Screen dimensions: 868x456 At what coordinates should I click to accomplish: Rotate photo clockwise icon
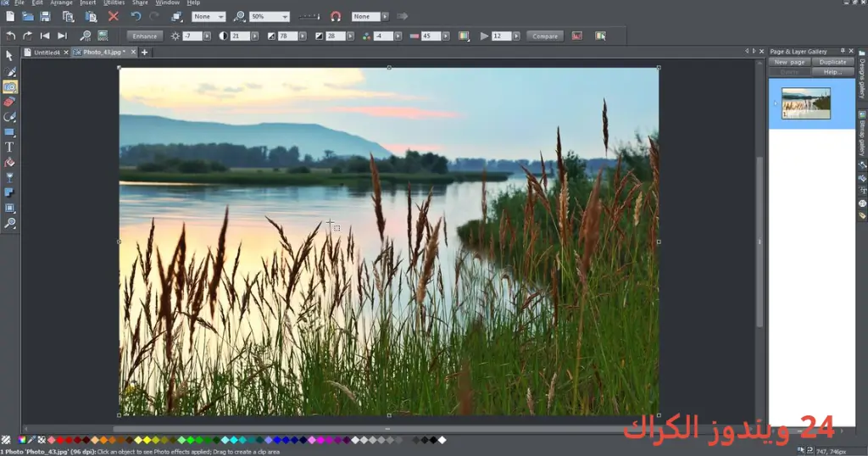[x=27, y=36]
